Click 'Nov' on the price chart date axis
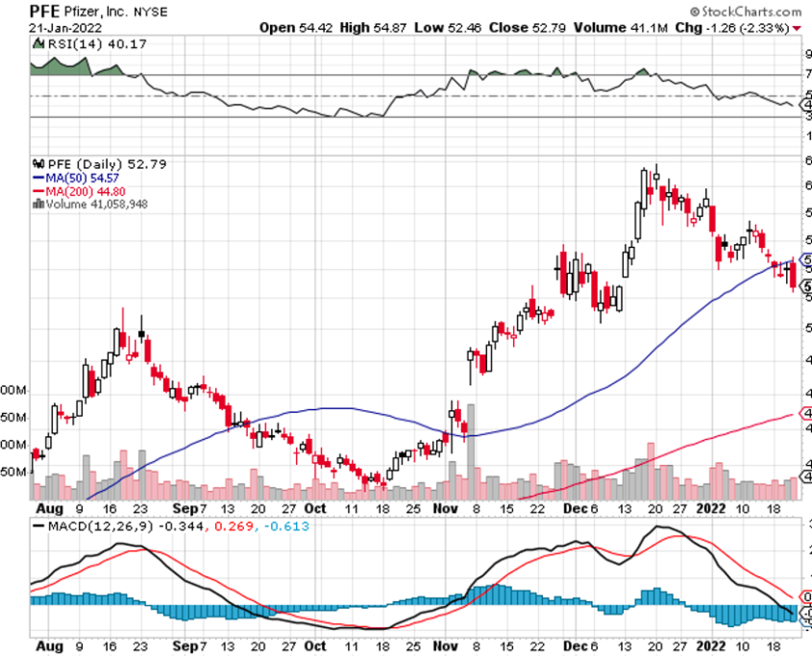Viewport: 812px width, 657px height. coord(445,509)
